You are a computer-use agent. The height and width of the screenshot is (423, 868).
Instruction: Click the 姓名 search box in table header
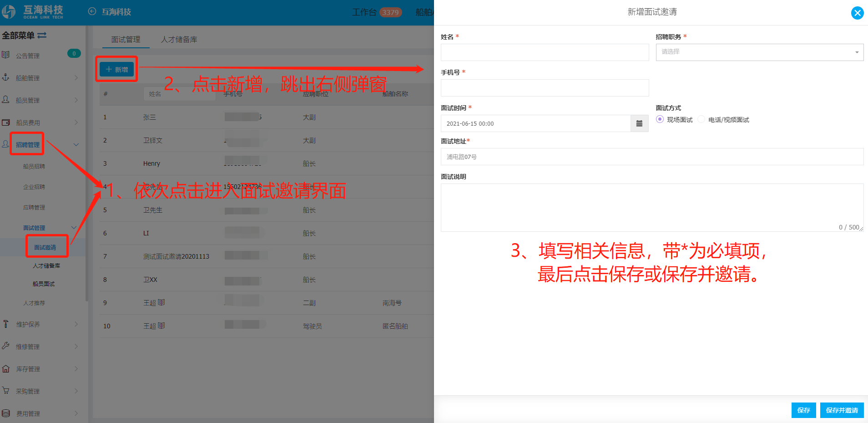coord(179,94)
